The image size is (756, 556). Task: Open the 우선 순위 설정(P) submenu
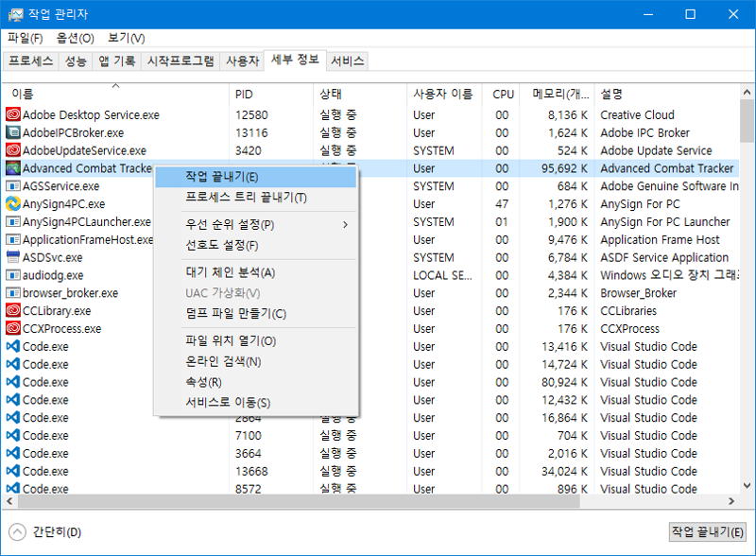pos(256,224)
